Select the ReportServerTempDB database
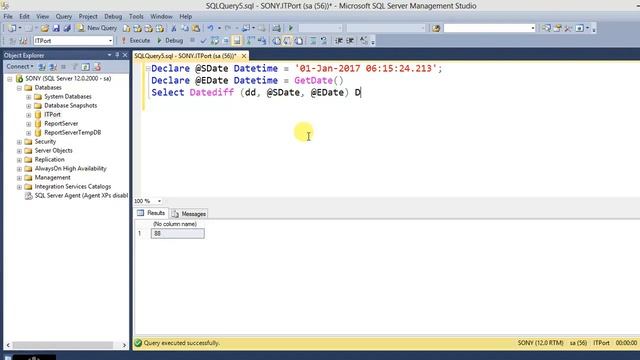This screenshot has height=360, width=640. point(72,133)
